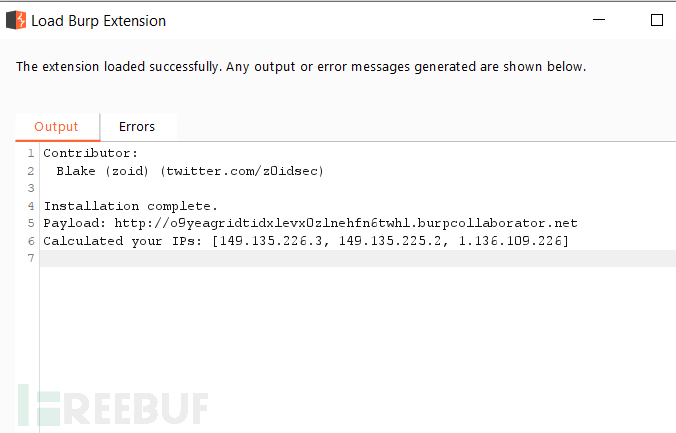
Task: Switch to the Errors tab
Action: [137, 127]
